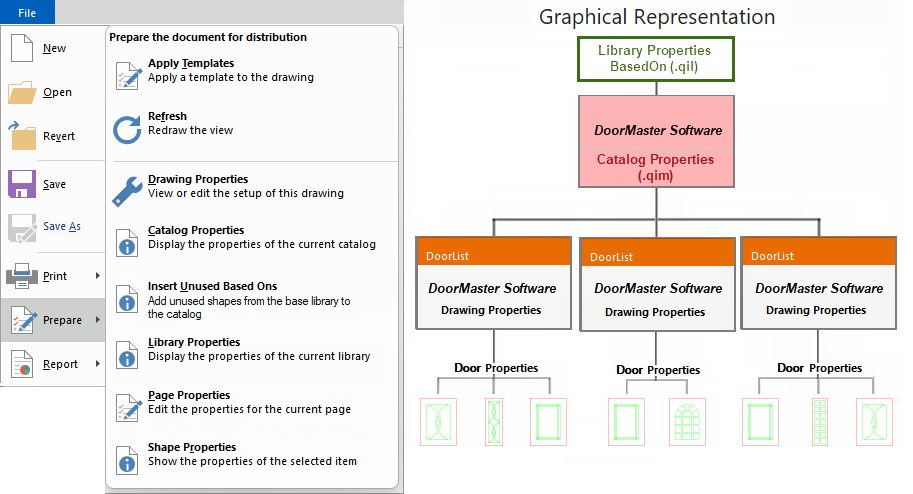The height and width of the screenshot is (494, 913).
Task: Click the Drawing Properties wrench icon
Action: [128, 188]
